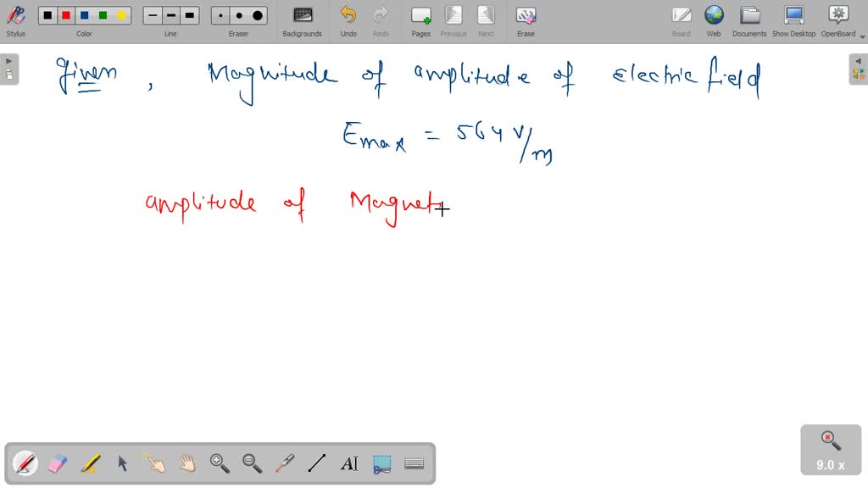Expand the left side panel tab
Image resolution: width=868 pixels, height=488 pixels.
[9, 69]
